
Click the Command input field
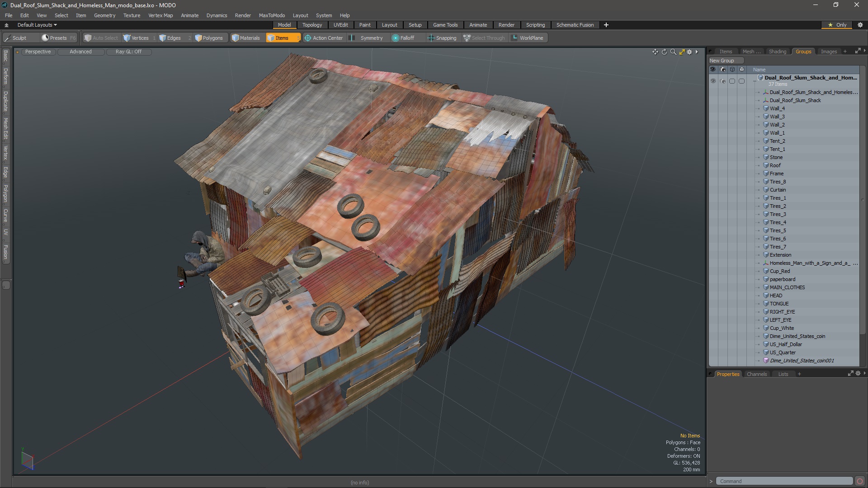pyautogui.click(x=784, y=481)
